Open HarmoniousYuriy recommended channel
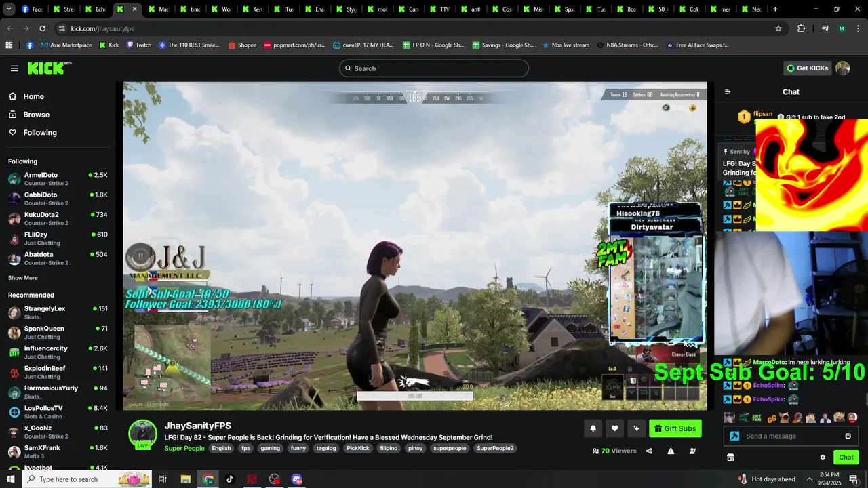 (x=58, y=392)
